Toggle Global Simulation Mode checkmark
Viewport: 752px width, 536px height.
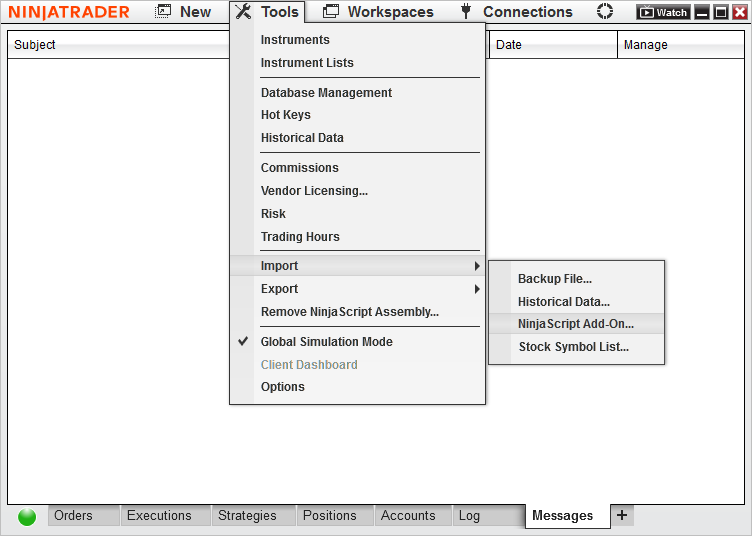(243, 341)
